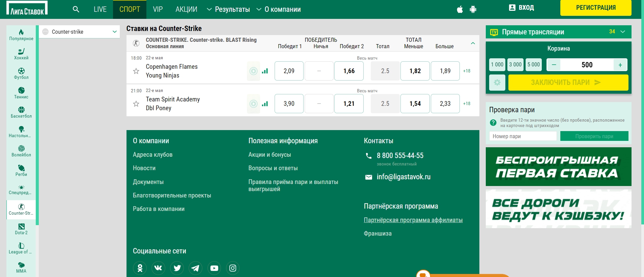The width and height of the screenshot is (644, 277).
Task: Open Партнёрская программа аффилиаты link
Action: (413, 220)
